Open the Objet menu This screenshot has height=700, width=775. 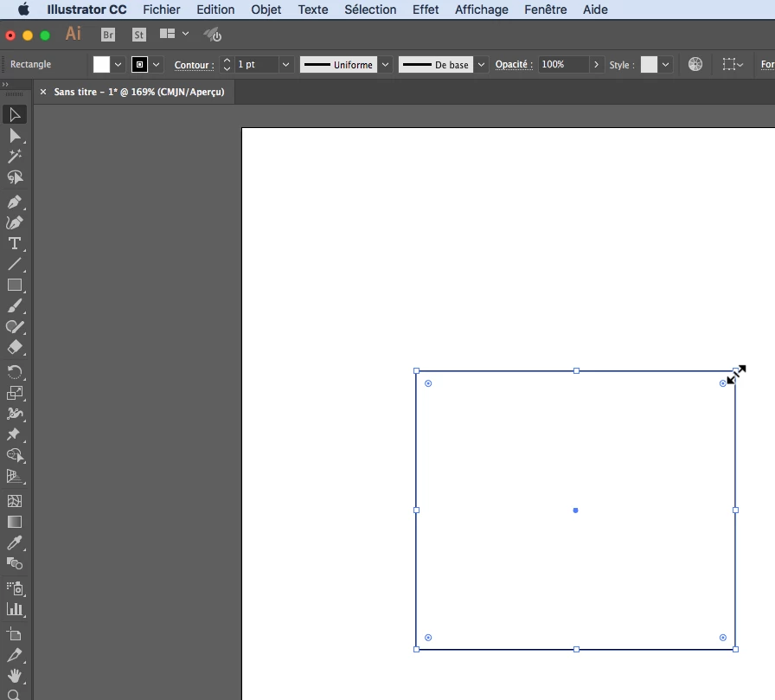[x=266, y=10]
